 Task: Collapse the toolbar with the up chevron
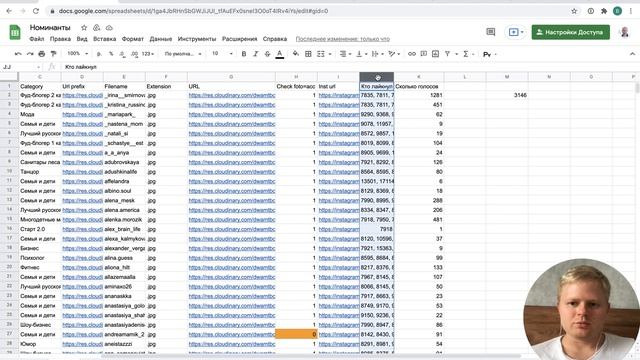point(632,54)
